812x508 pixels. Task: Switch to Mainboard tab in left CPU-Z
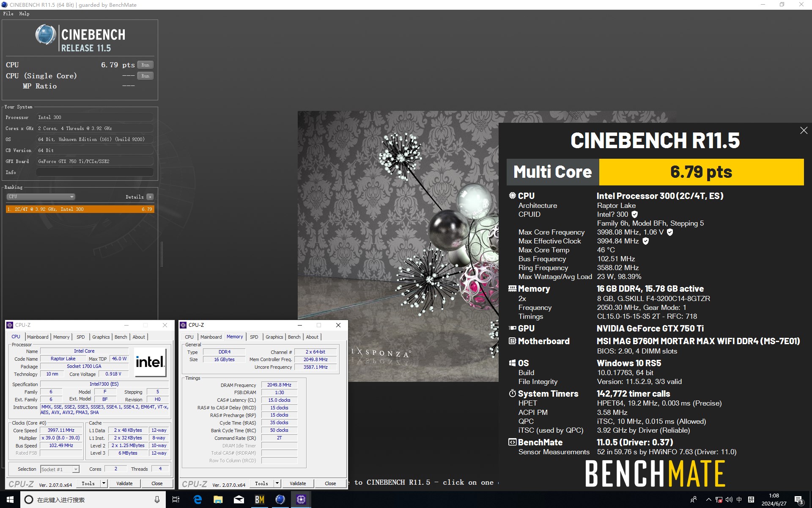[x=38, y=337]
